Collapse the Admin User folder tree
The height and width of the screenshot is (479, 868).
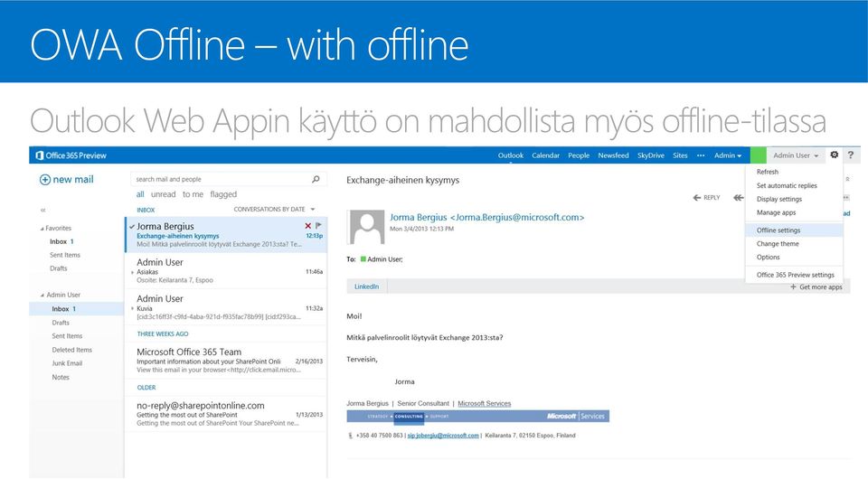click(42, 296)
